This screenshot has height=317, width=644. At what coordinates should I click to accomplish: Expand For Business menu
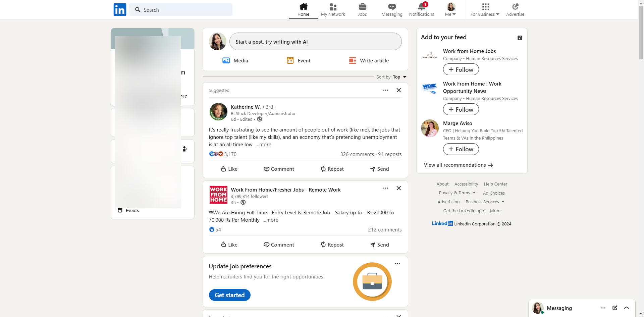pyautogui.click(x=485, y=10)
